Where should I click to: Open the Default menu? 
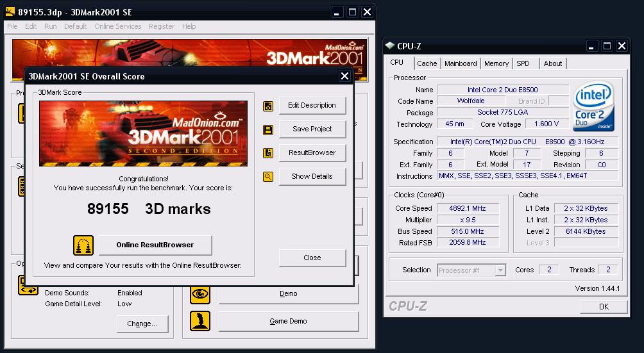[75, 26]
